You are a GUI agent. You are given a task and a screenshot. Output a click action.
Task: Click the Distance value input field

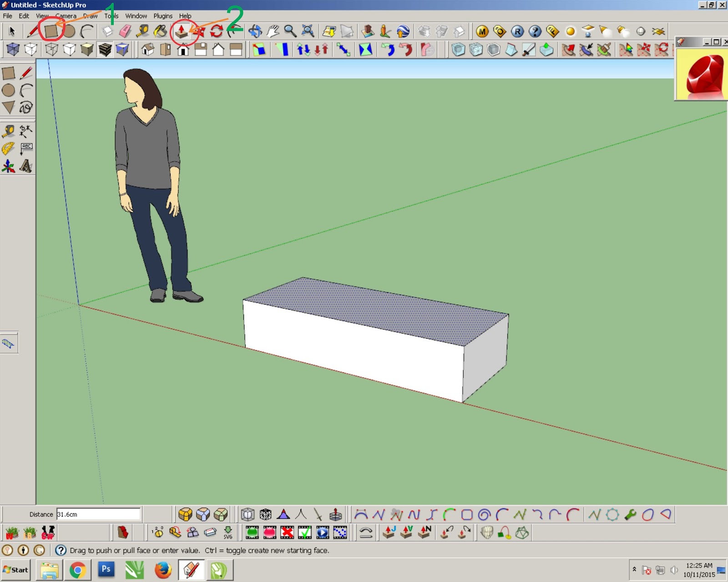click(x=98, y=514)
